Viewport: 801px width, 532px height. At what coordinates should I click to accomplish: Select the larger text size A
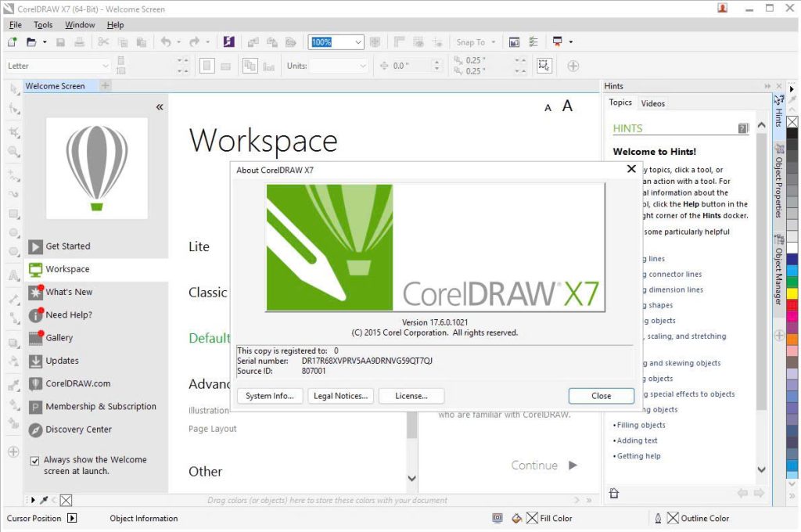click(x=568, y=106)
